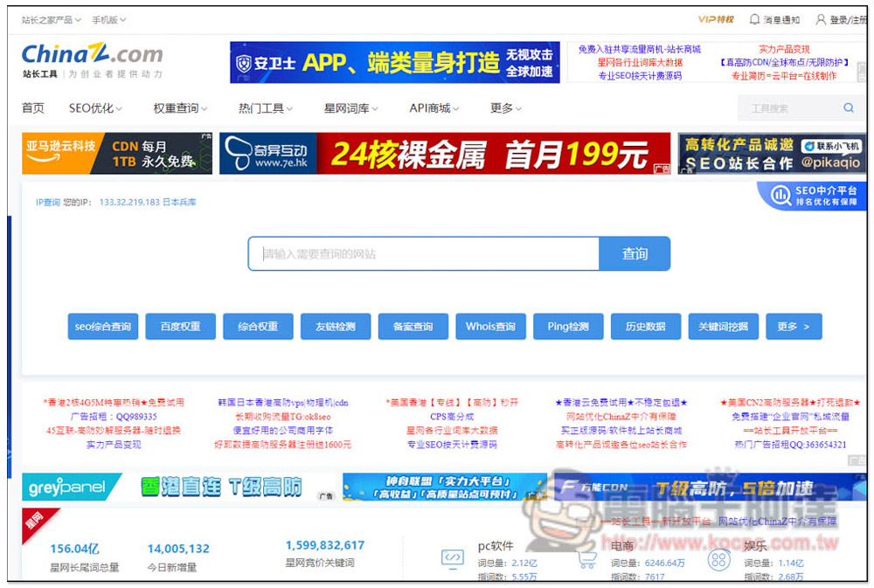Screen dimensions: 874x588
Task: Open the 24核裸金属 首月199元 banner
Action: (x=445, y=153)
